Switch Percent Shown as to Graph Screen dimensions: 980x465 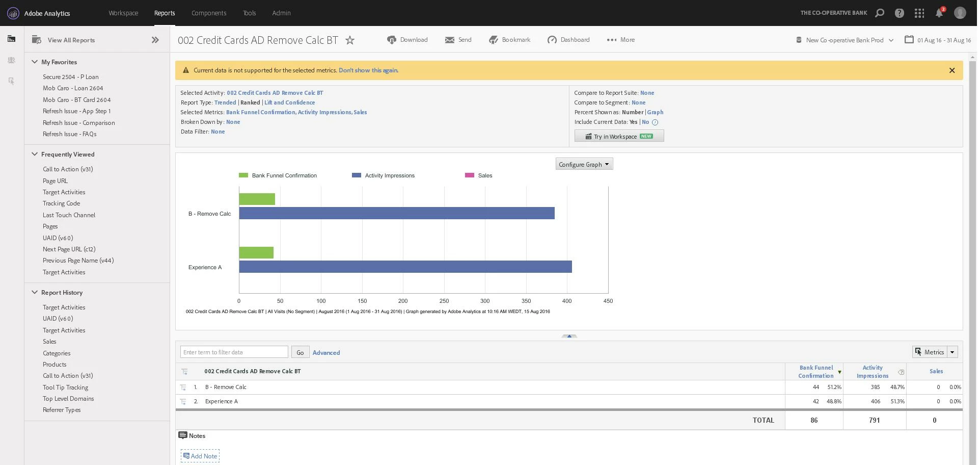[x=655, y=112]
